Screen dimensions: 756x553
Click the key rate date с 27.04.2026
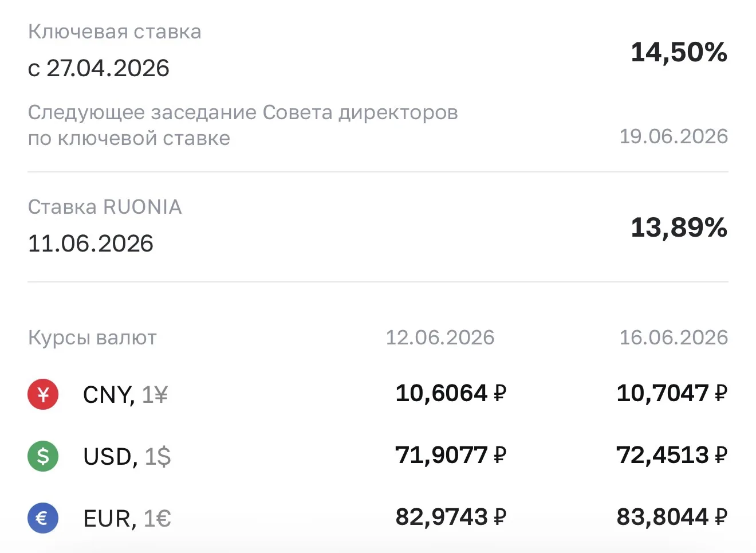[99, 68]
